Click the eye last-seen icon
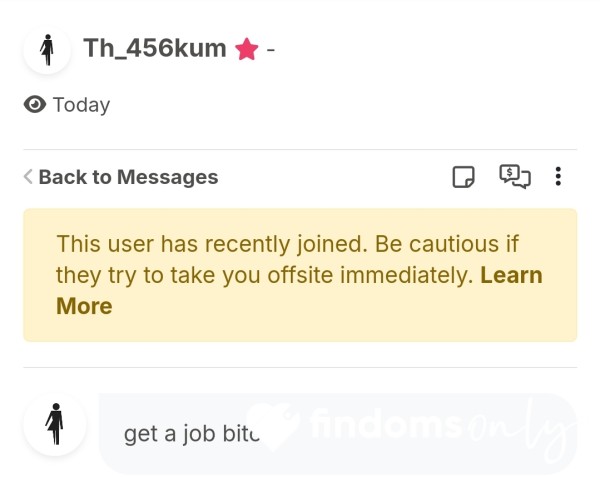Image resolution: width=600 pixels, height=477 pixels. [x=35, y=104]
